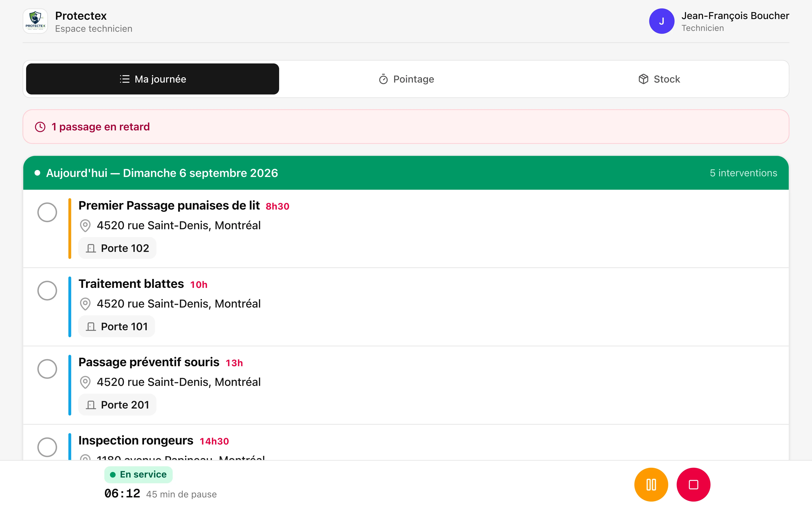The height and width of the screenshot is (508, 812).
Task: Click the door icon beside Porte 101
Action: [x=91, y=327]
